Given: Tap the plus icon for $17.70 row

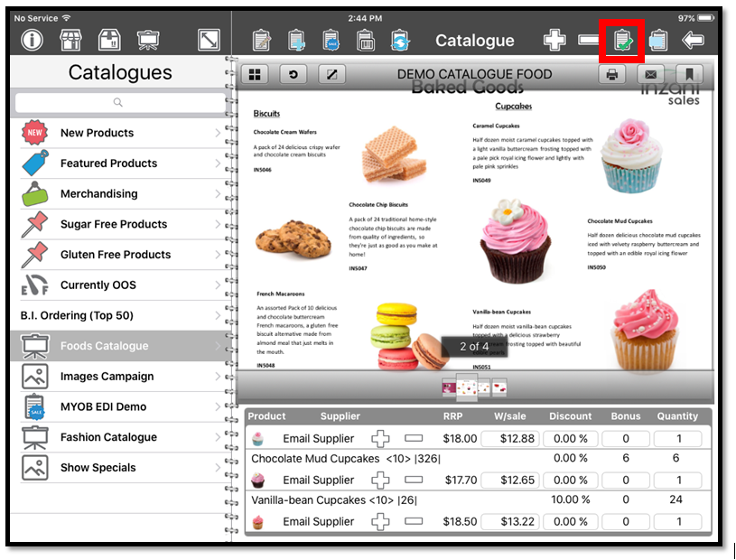Looking at the screenshot, I should click(380, 481).
